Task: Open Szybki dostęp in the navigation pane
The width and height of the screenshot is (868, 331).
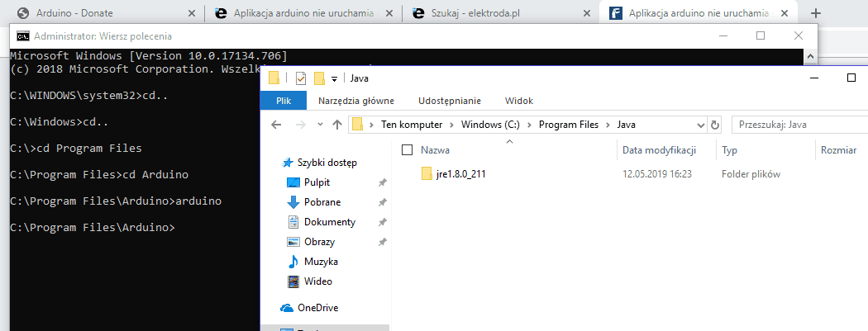Action: 327,163
